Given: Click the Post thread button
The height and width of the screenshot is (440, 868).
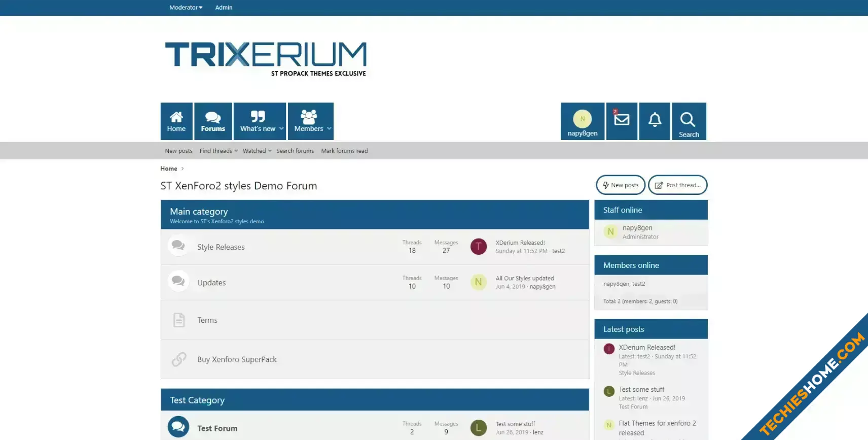Looking at the screenshot, I should pos(677,185).
